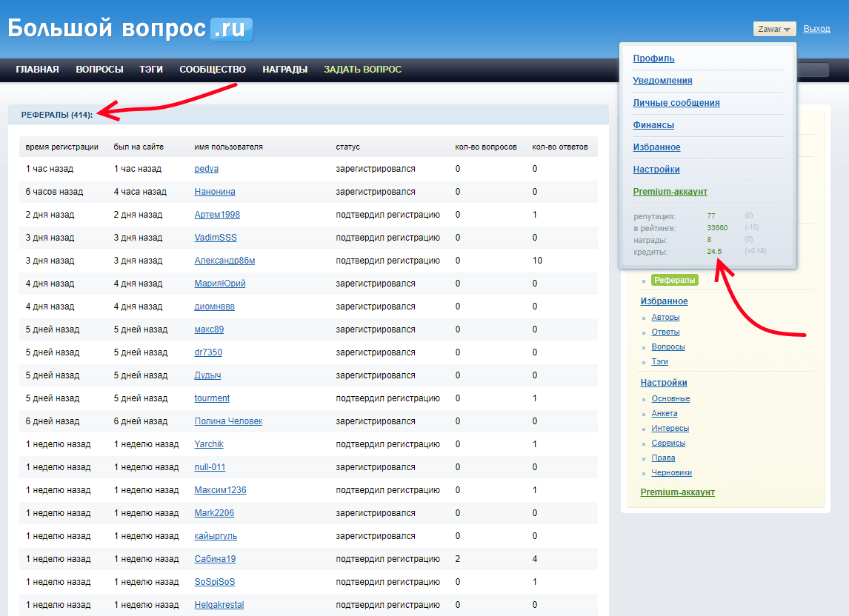
Task: Click the Выход logout link
Action: 816,29
